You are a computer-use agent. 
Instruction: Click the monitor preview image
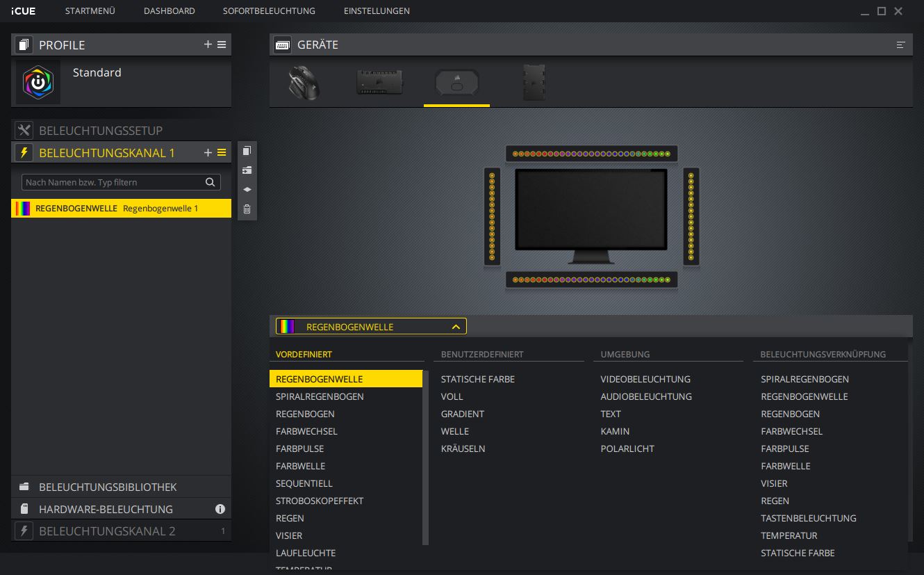[x=591, y=216]
